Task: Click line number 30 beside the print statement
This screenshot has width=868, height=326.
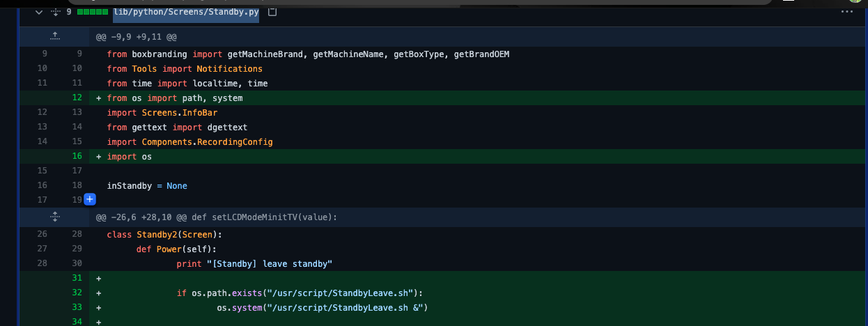Action: tap(77, 263)
